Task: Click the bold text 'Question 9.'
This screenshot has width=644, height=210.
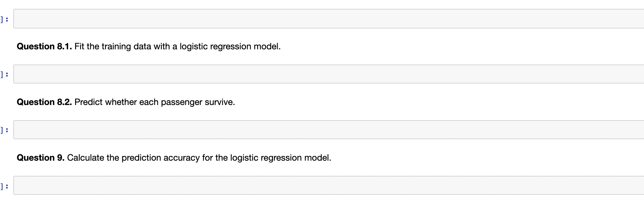Action: tap(41, 157)
